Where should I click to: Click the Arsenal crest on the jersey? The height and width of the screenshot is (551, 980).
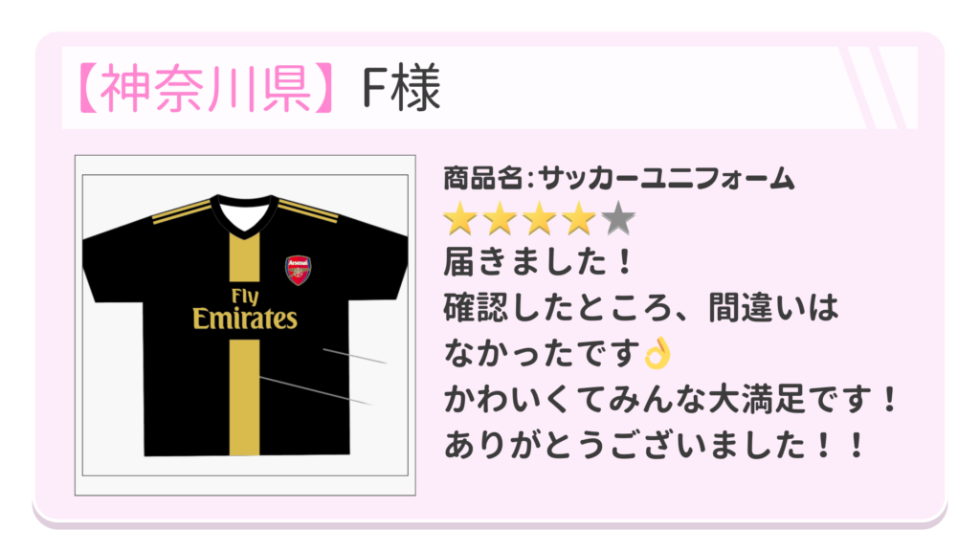click(x=299, y=270)
